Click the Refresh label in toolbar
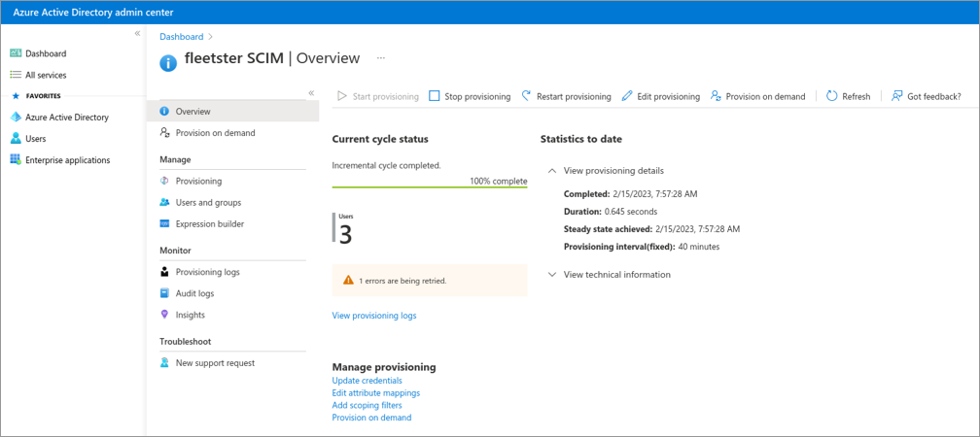This screenshot has height=437, width=980. [857, 97]
